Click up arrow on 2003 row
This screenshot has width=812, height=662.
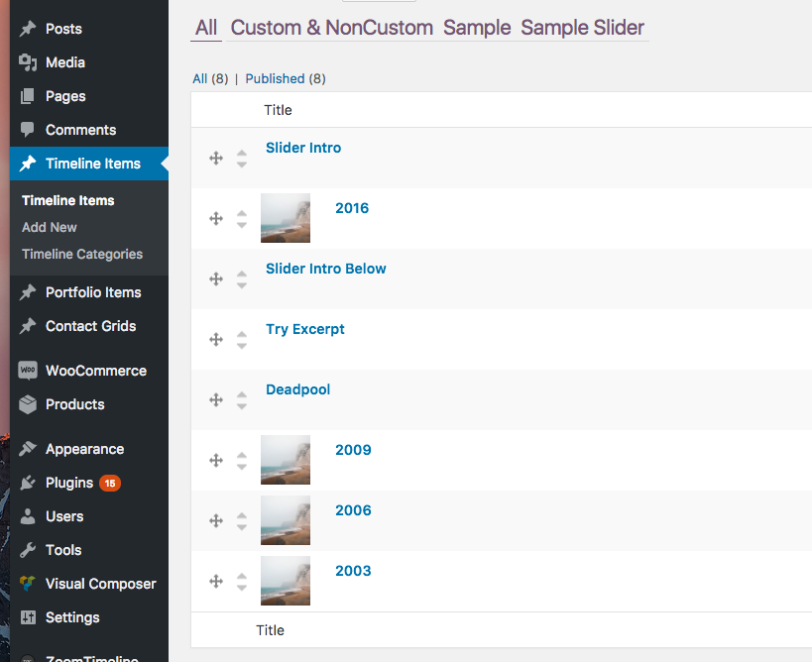tap(242, 576)
